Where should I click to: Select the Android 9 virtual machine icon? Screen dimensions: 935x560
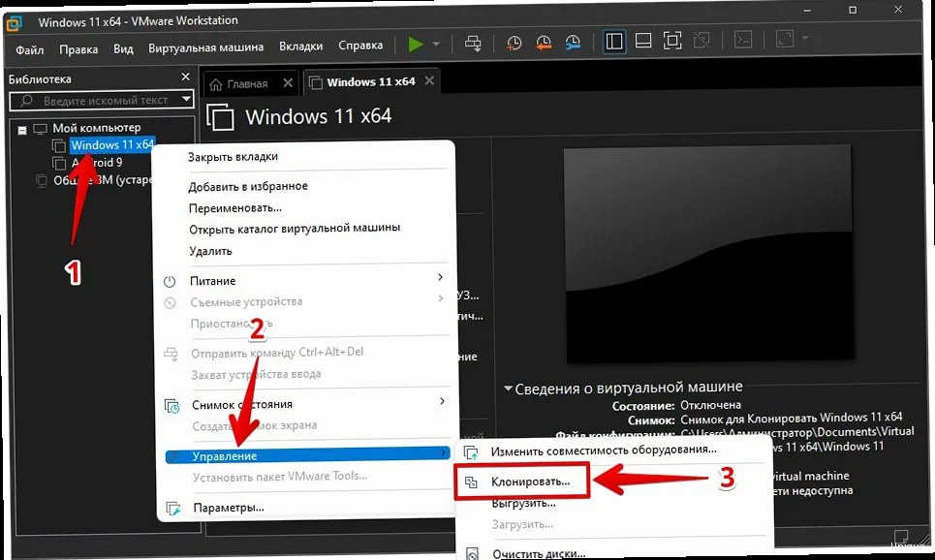click(x=57, y=162)
